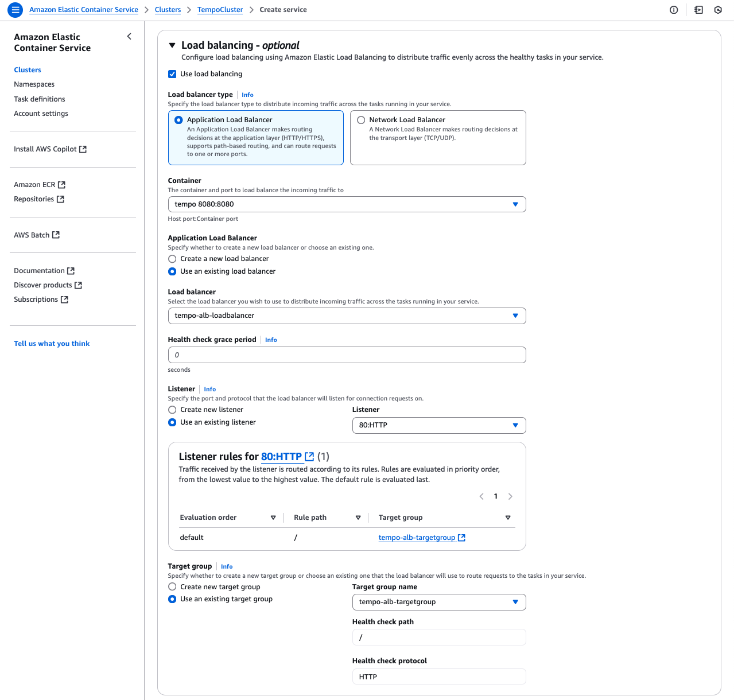734x700 pixels.
Task: Click Tell us what you think link
Action: [x=52, y=344]
